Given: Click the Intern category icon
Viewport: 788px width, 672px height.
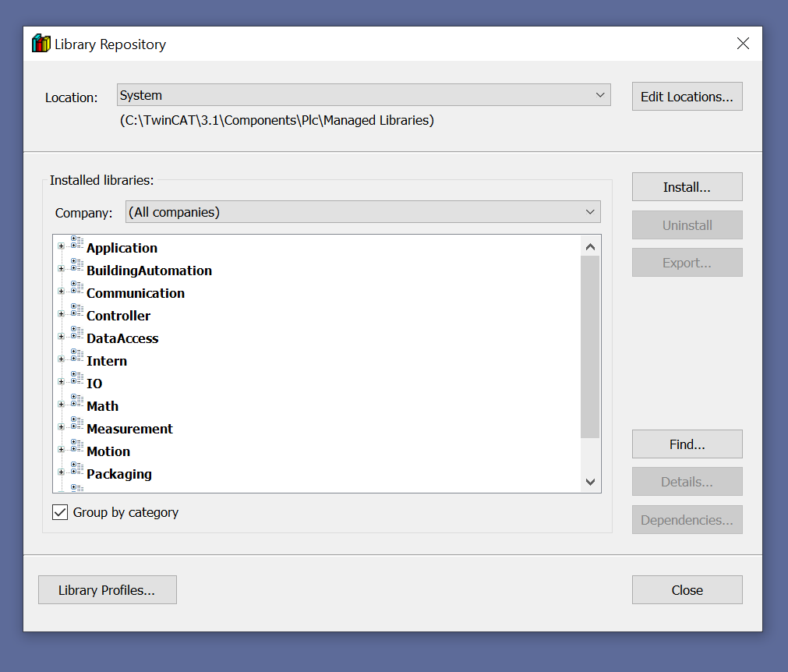Looking at the screenshot, I should click(x=77, y=355).
